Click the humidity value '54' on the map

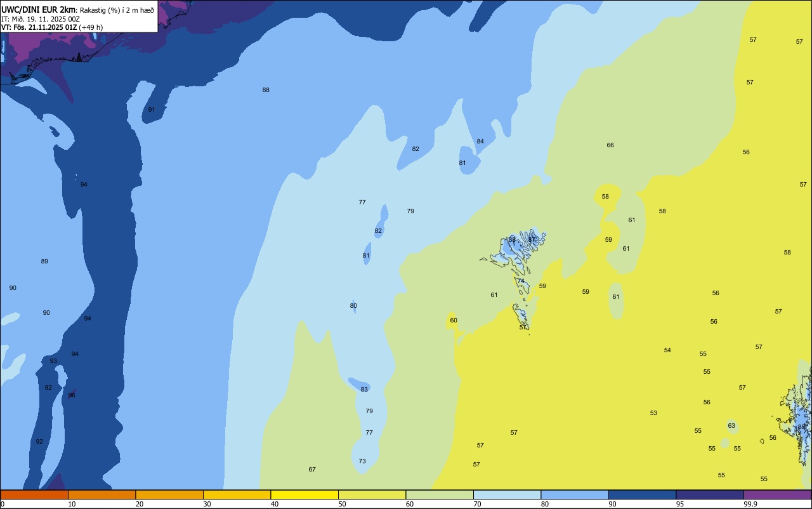tap(667, 350)
